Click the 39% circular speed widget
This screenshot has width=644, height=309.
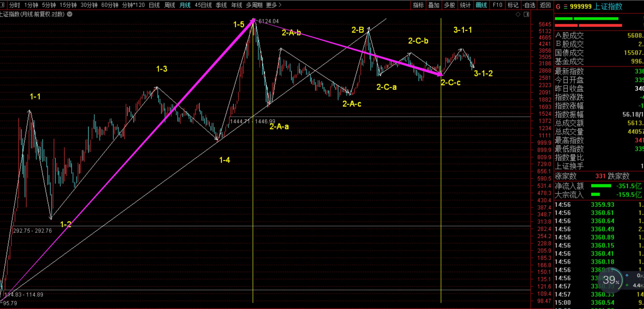[611, 280]
